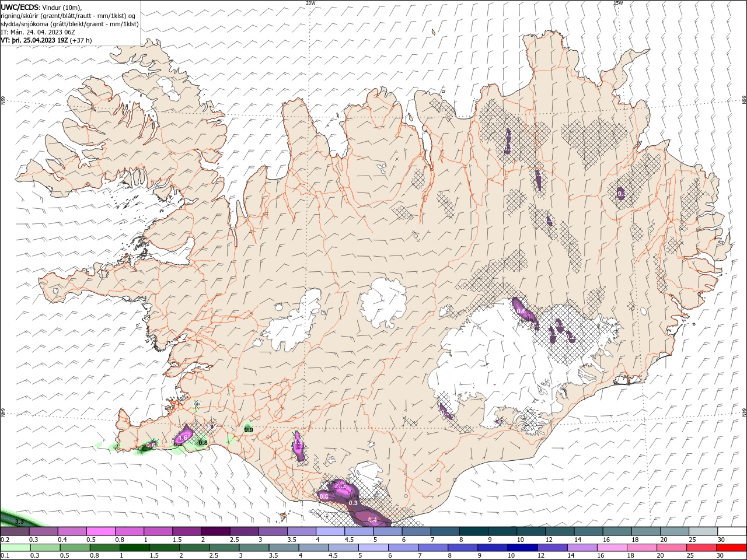
Task: Pick the bright red 30 swatch on the rain scale
Action: pyautogui.click(x=731, y=548)
